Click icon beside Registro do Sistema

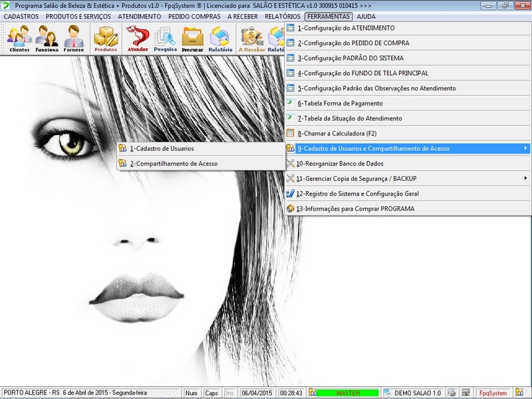[x=291, y=194]
